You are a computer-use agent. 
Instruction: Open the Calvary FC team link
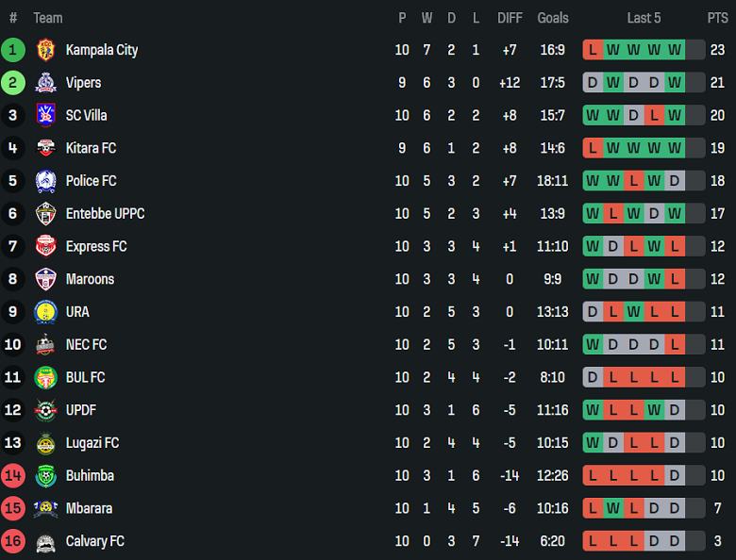coord(94,541)
